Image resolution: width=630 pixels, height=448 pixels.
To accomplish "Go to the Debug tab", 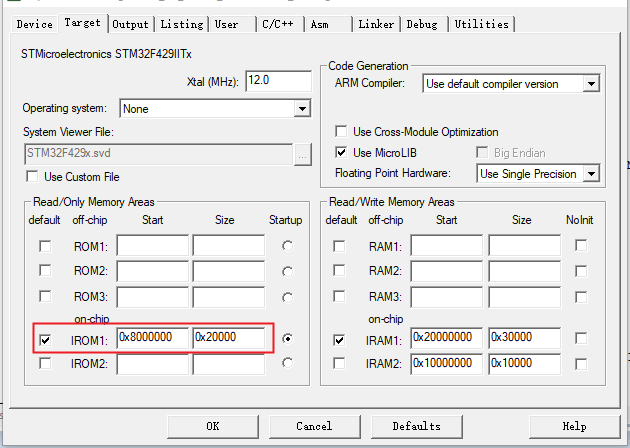I will pos(422,24).
